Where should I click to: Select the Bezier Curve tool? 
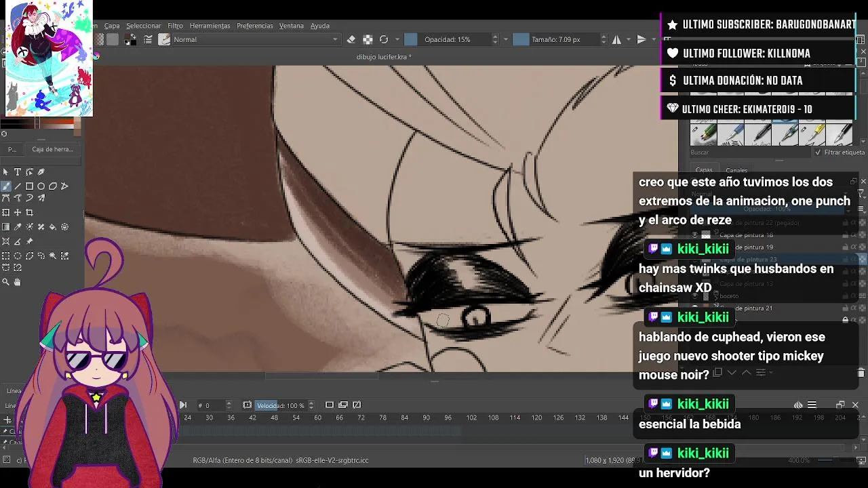6,199
